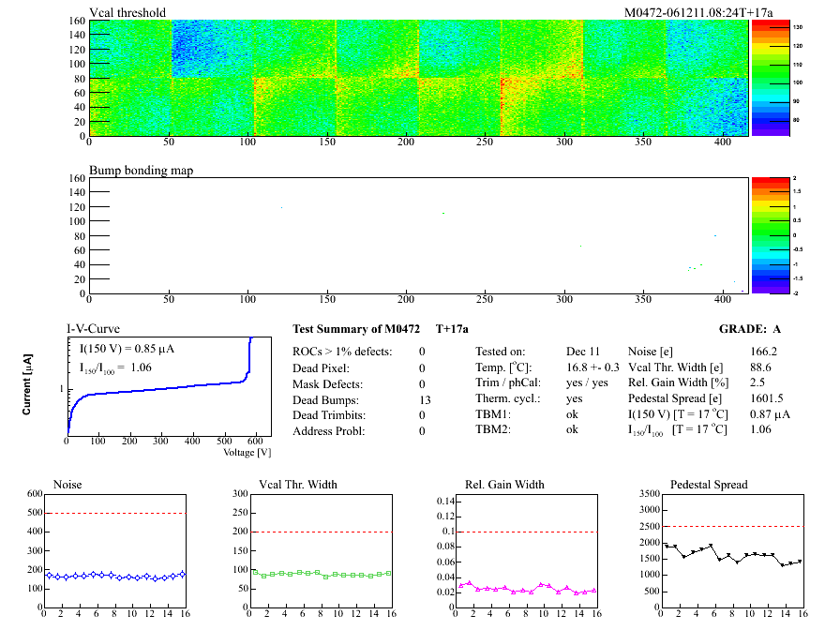Viewport: 840px width, 630px height.
Task: Click the "Pedestal Spread" chart title
Action: pos(709,485)
